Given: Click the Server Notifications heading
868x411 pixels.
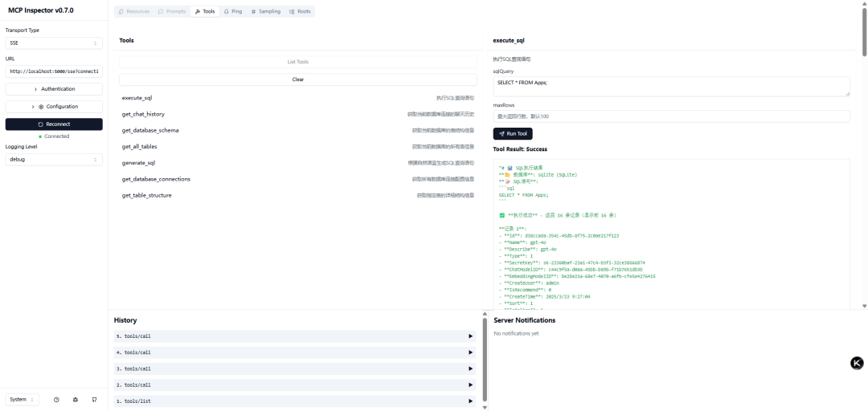Looking at the screenshot, I should pyautogui.click(x=524, y=320).
